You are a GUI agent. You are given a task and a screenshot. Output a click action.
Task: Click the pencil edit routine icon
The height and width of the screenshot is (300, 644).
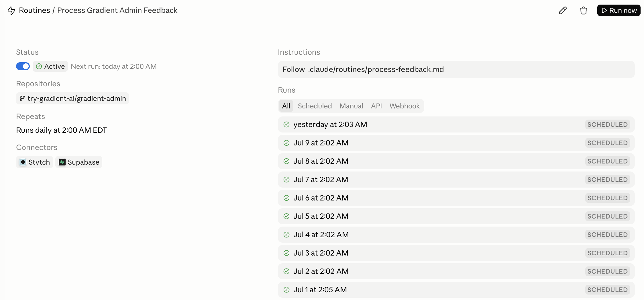tap(563, 11)
